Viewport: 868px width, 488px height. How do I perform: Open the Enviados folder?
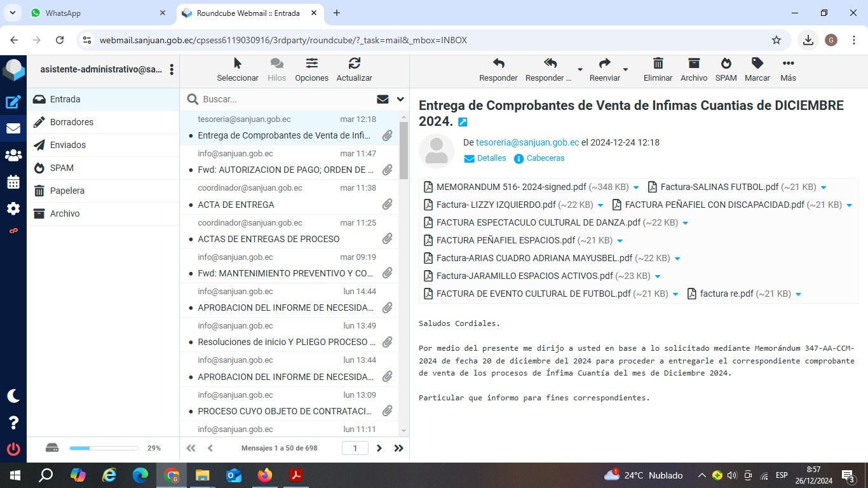click(x=68, y=145)
